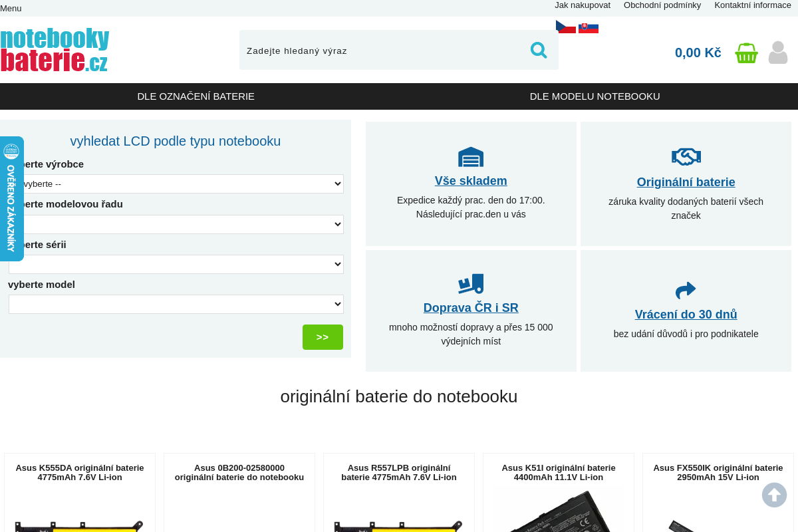
Task: Open Asus R557LPB originální baterie product
Action: tap(399, 472)
